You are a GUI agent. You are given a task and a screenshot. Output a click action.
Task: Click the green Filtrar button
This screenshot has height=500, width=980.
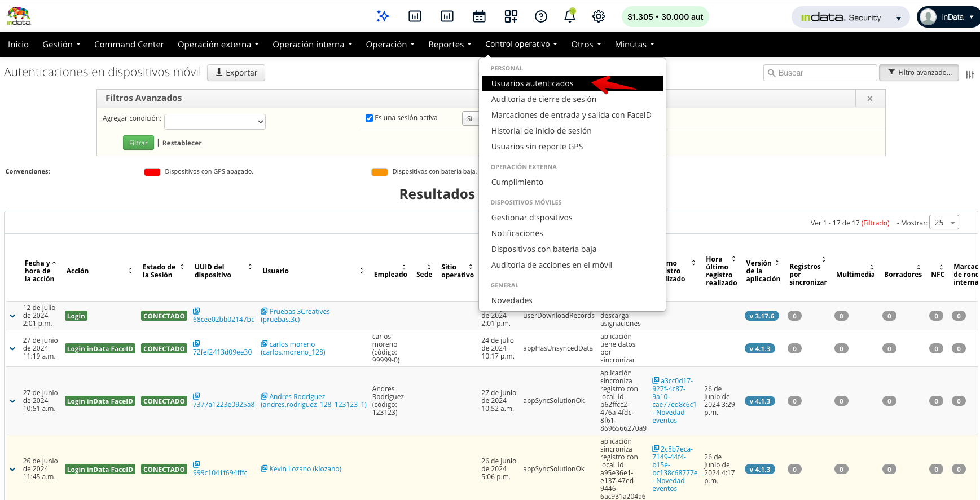[138, 143]
